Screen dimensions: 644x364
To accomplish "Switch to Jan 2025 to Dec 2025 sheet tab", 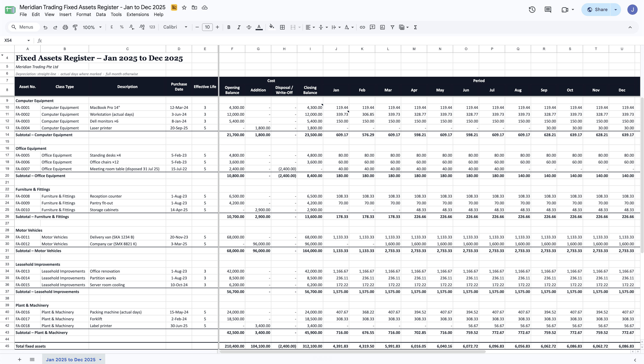I will [71, 360].
